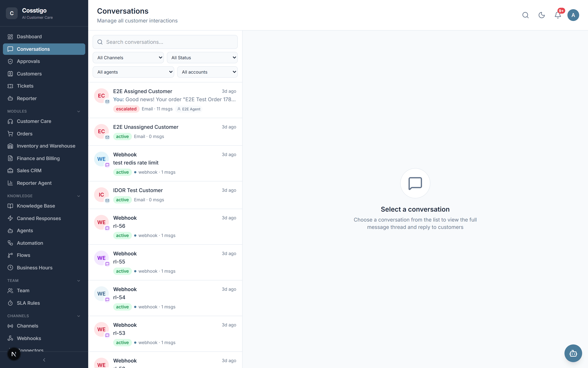Click the escalated status badge

[x=126, y=109]
